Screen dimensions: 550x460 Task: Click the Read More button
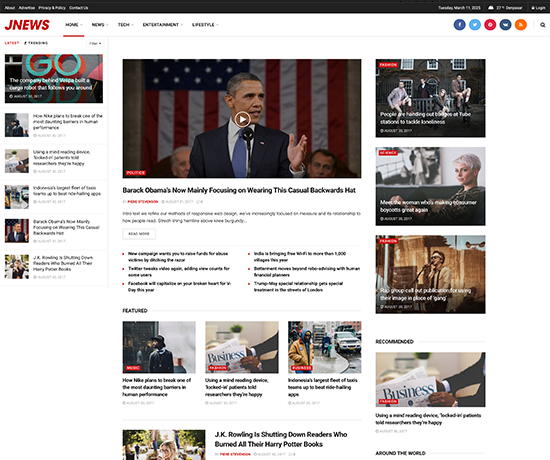point(139,234)
